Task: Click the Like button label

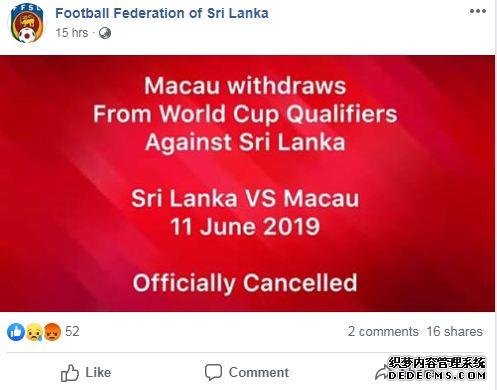Action: [x=98, y=373]
